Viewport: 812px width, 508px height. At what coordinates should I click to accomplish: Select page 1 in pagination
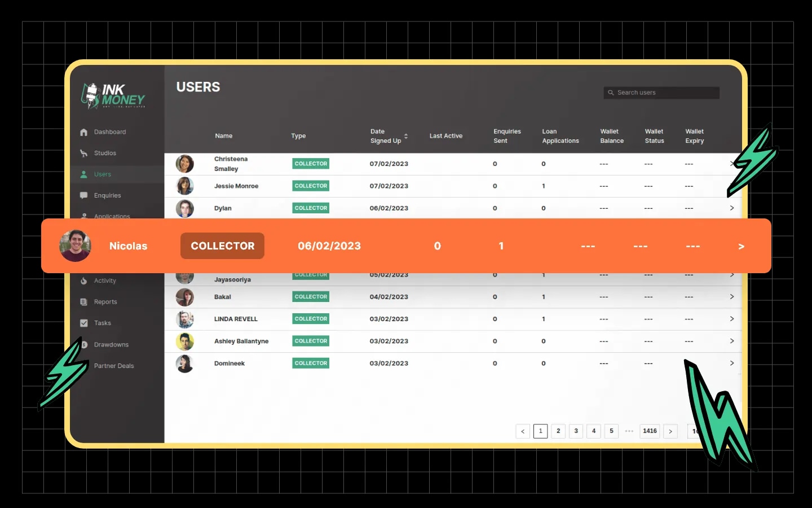[541, 431]
